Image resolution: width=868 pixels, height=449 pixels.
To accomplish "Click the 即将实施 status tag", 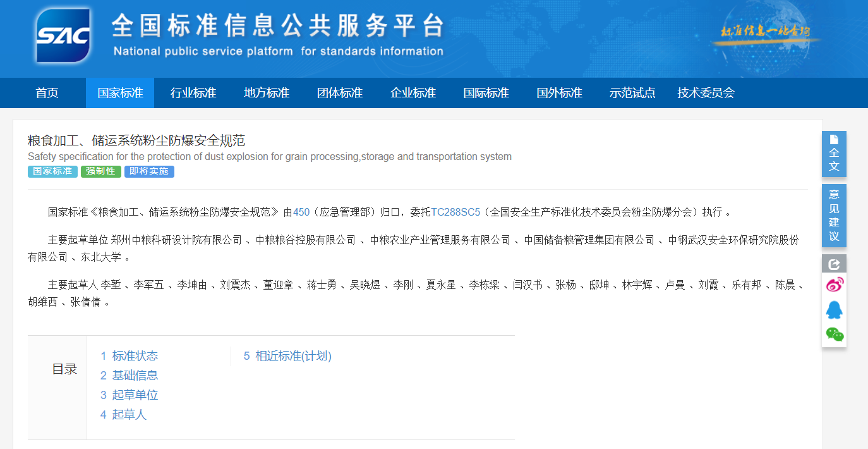I will (x=149, y=171).
